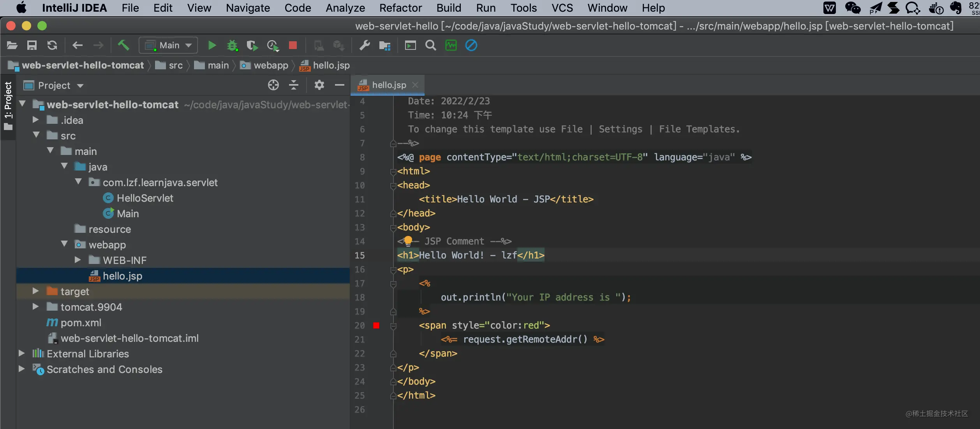Click the Collapse All icon in Project panel
980x429 pixels.
point(294,85)
